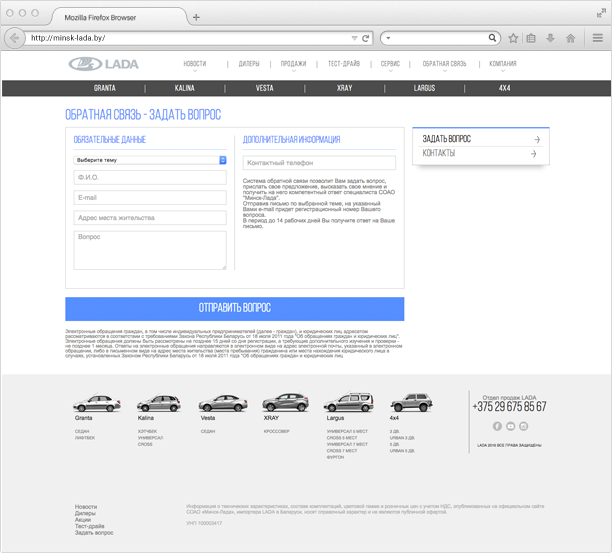Screen dimensions: 612x553
Task: Open the ОБРАТНАЯ СВЯЗЬ menu
Action: [x=444, y=64]
